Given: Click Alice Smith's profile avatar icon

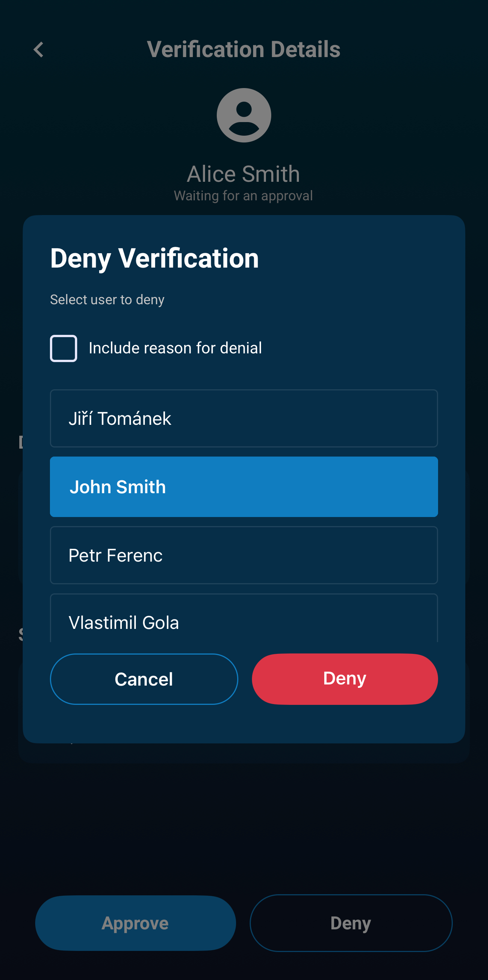Looking at the screenshot, I should [244, 115].
